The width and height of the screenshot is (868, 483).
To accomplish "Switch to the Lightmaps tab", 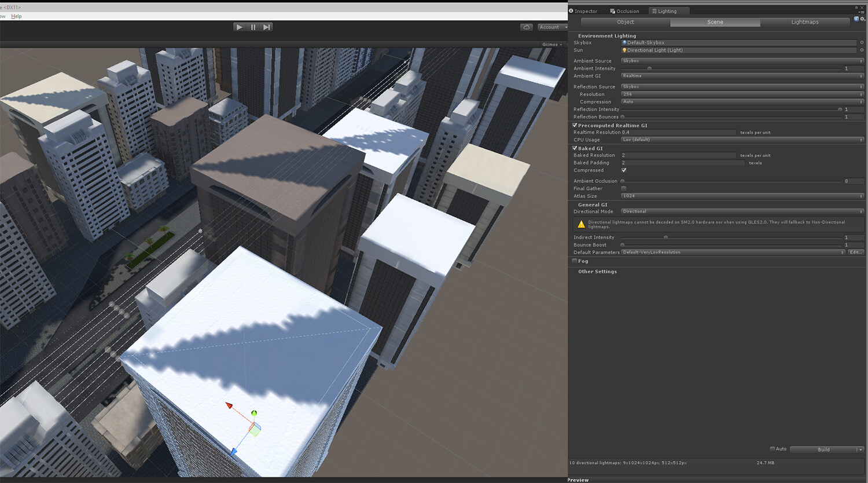I will point(804,22).
